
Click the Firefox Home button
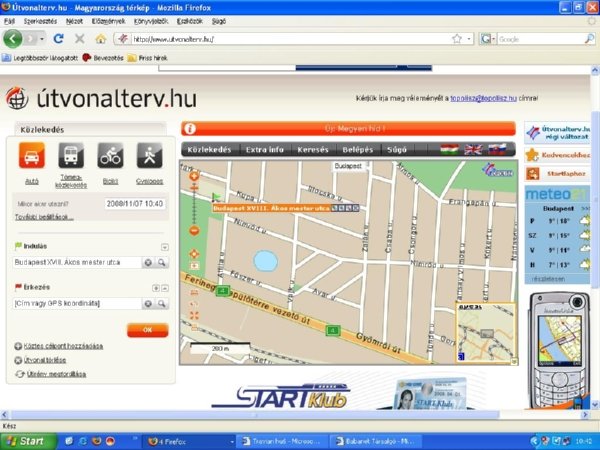point(100,39)
